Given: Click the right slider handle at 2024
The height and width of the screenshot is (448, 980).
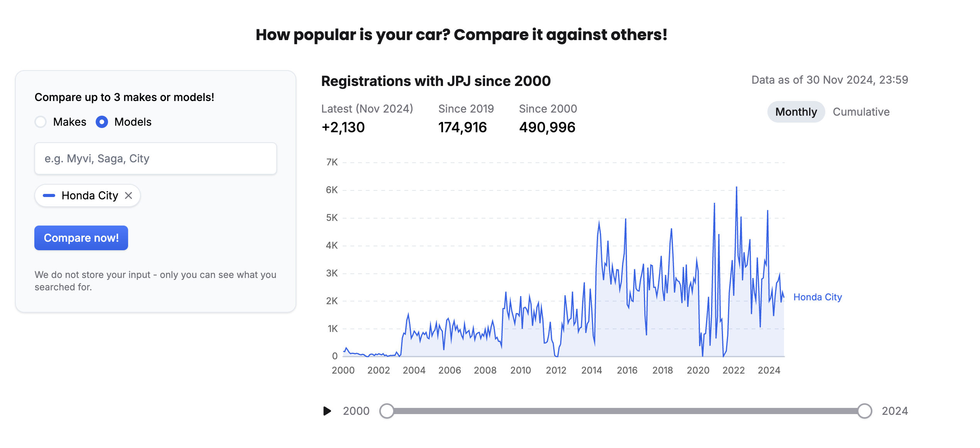Looking at the screenshot, I should 865,411.
